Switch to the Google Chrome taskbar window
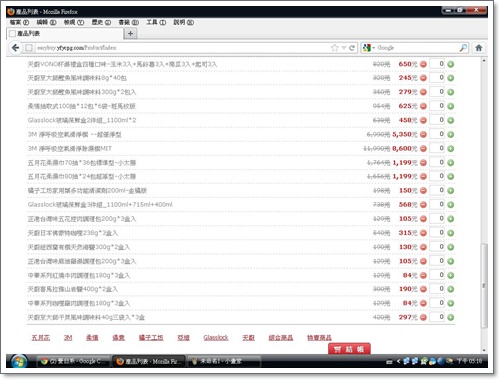This screenshot has height=380, width=500. tap(73, 361)
